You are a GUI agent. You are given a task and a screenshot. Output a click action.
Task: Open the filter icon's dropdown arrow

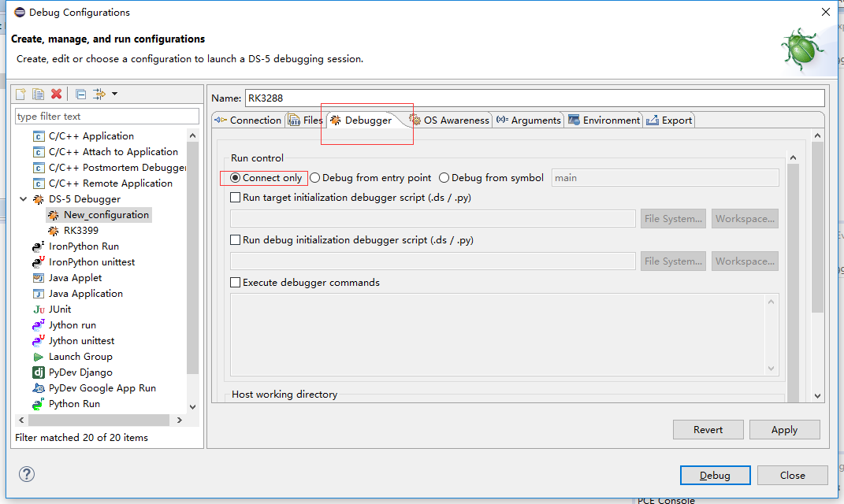pyautogui.click(x=114, y=94)
